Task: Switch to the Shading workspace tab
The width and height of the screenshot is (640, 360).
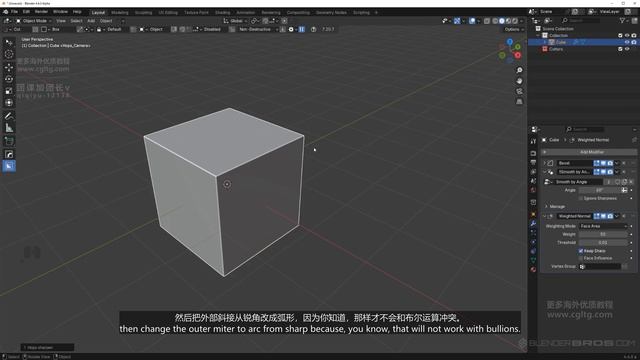Action: (x=222, y=13)
